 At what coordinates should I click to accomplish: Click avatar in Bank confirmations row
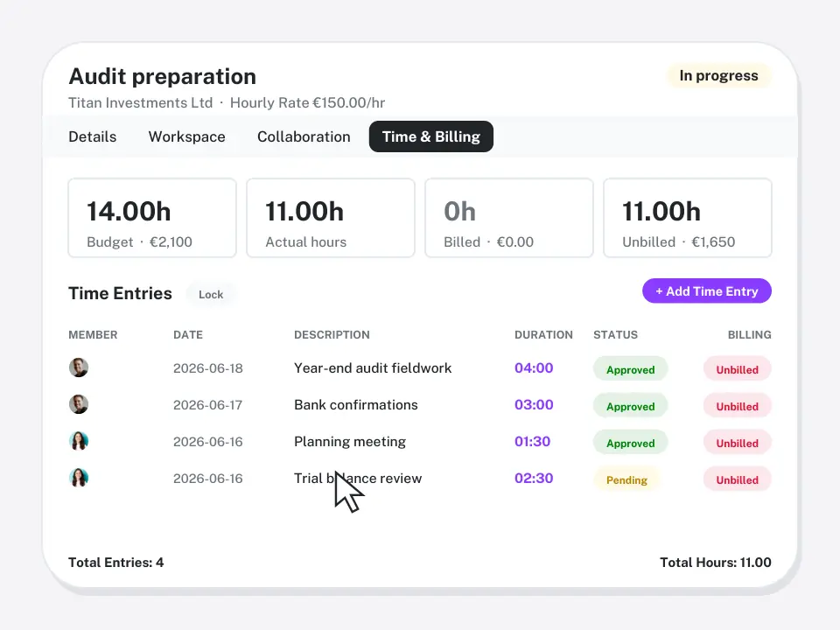[x=79, y=404]
